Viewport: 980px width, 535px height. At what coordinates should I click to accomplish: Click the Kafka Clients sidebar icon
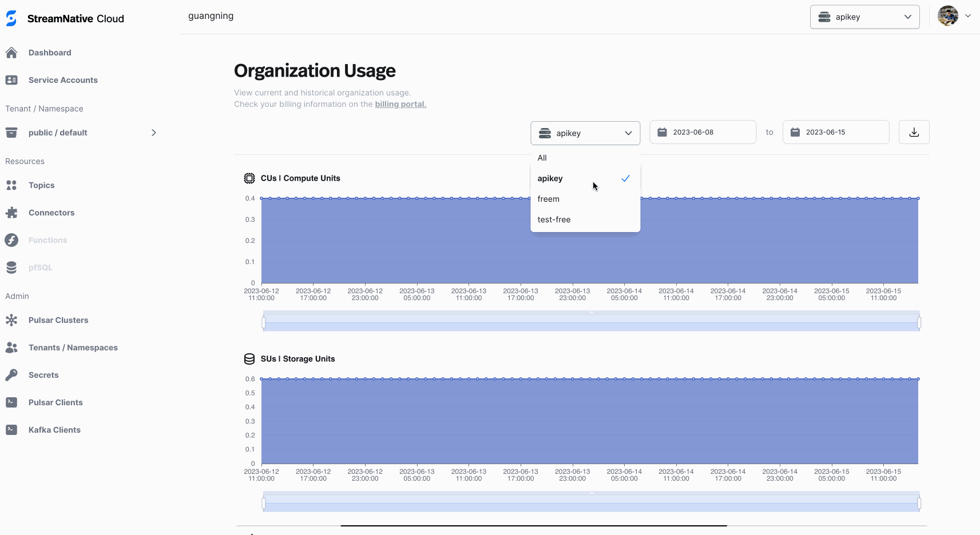[11, 429]
